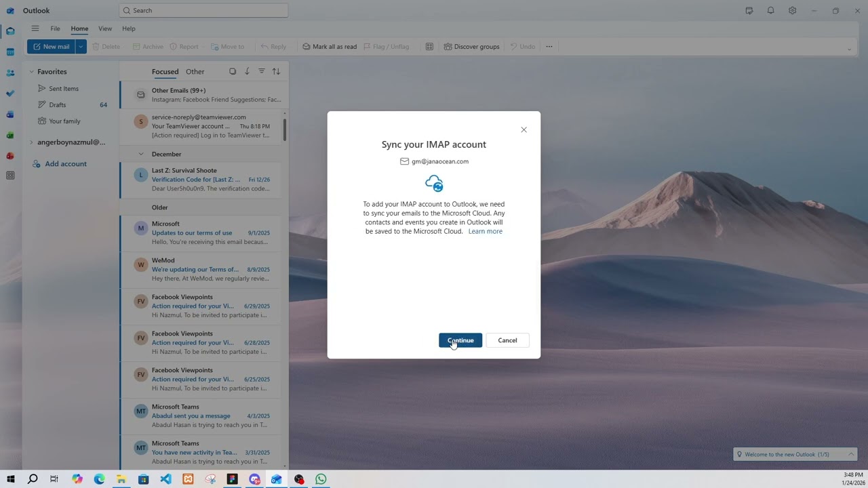Click Cancel in the IMAP sync dialog
This screenshot has width=868, height=488.
(507, 340)
